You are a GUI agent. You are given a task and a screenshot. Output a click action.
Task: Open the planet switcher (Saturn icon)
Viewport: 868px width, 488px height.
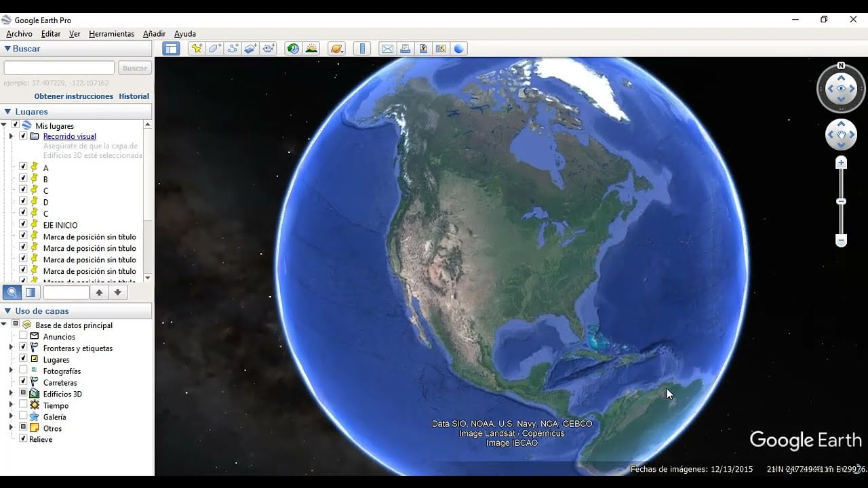[336, 48]
